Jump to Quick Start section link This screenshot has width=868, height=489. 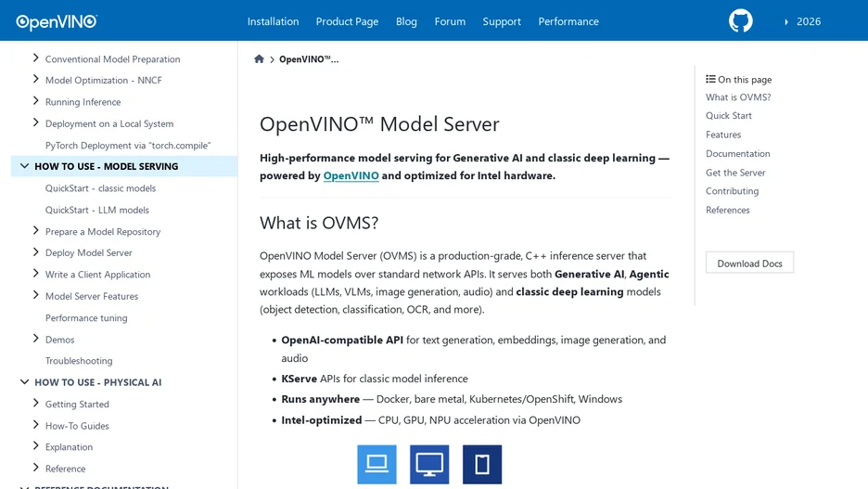click(x=729, y=115)
